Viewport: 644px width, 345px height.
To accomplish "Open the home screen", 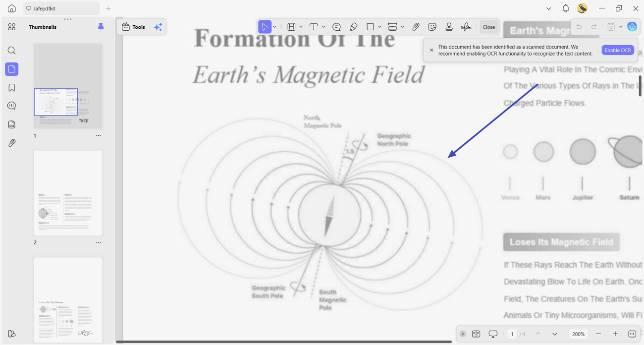I will coord(11,8).
